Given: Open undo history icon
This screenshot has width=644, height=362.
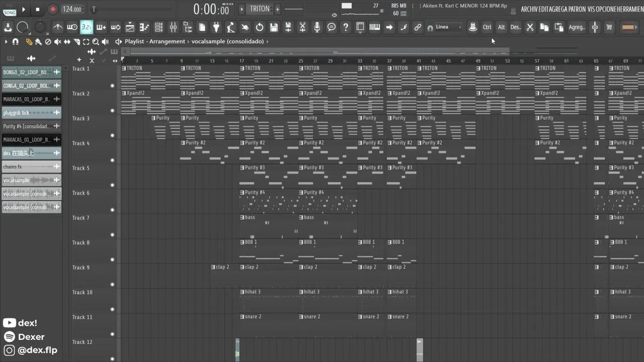Looking at the screenshot, I should (260, 27).
